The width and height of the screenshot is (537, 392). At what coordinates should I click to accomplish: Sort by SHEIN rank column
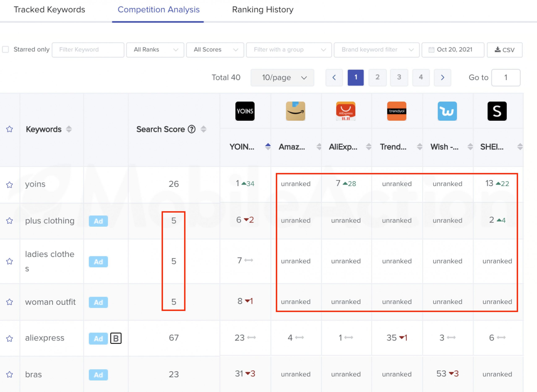click(520, 147)
